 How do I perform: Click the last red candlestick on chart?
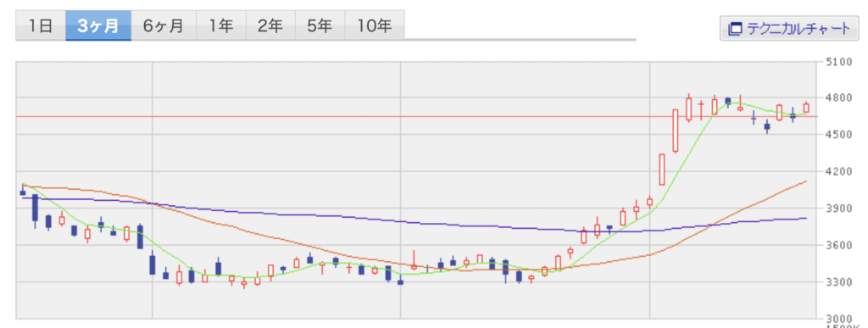pos(806,108)
